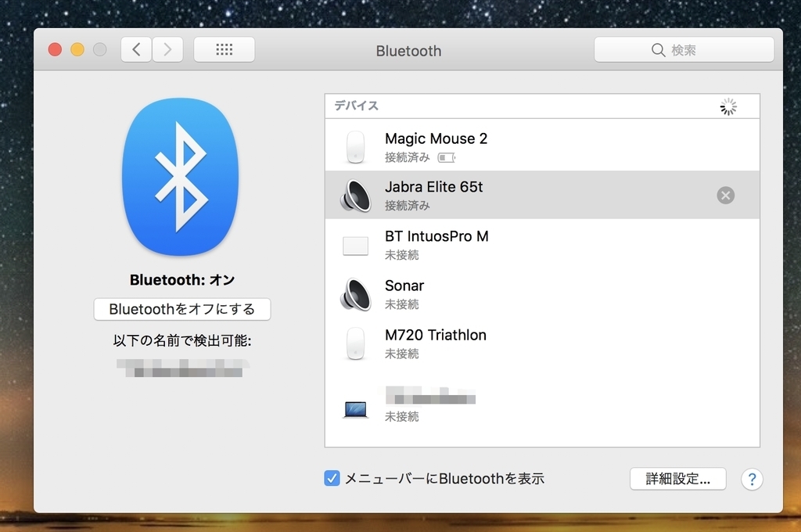Click the Bluetooth: オン status label

click(x=181, y=280)
